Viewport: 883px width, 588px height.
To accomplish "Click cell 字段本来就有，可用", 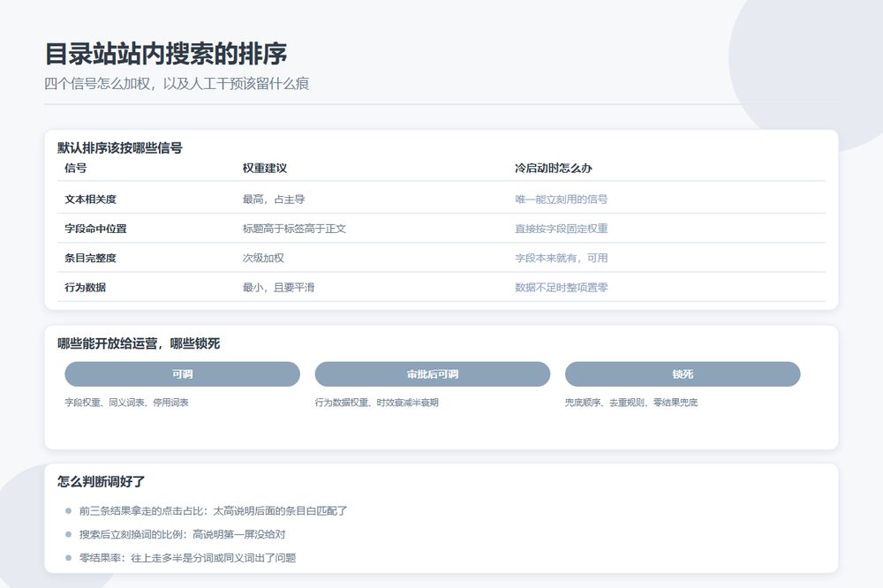I will [561, 258].
